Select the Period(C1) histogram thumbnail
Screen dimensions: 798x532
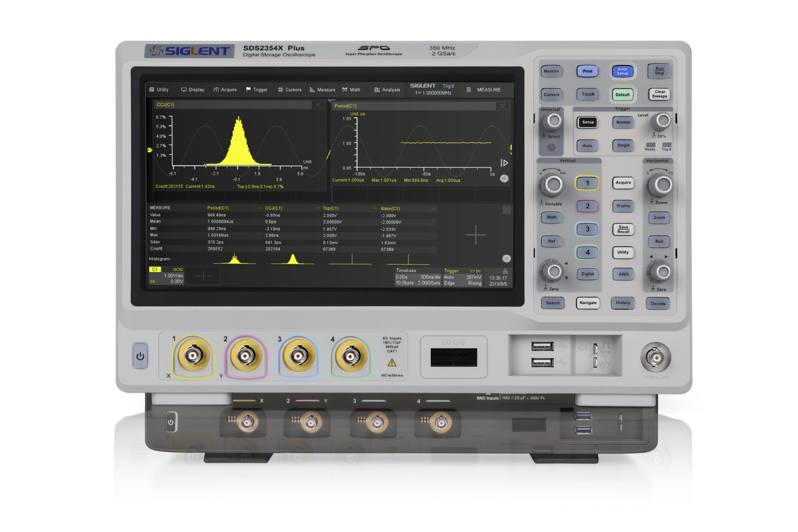[235, 259]
